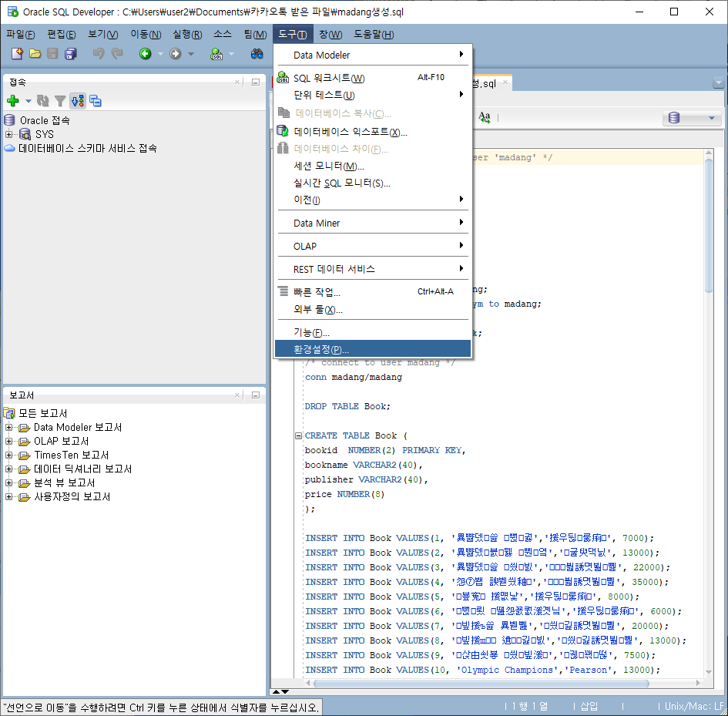Click the database connection selector icon in editor
The height and width of the screenshot is (716, 728).
tap(674, 118)
